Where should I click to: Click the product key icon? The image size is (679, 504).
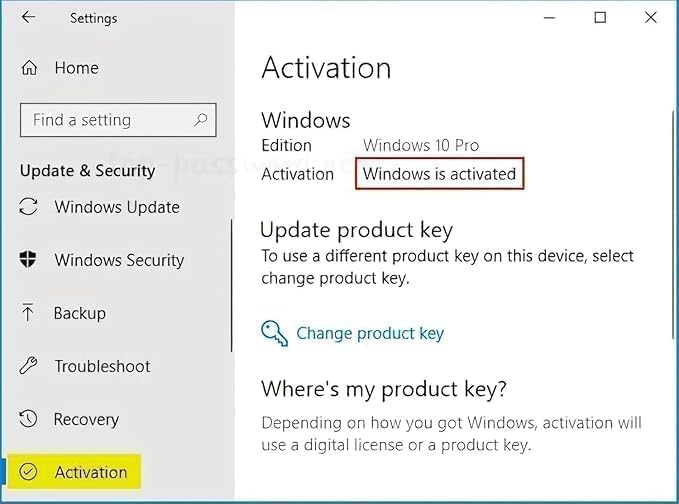pyautogui.click(x=274, y=333)
